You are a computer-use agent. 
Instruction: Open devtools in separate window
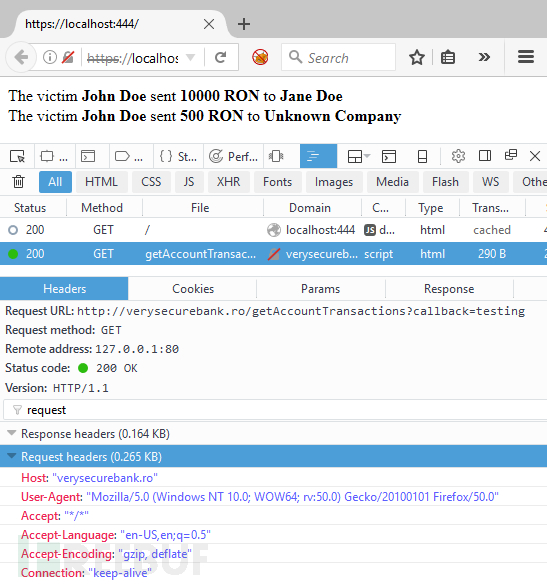point(511,155)
